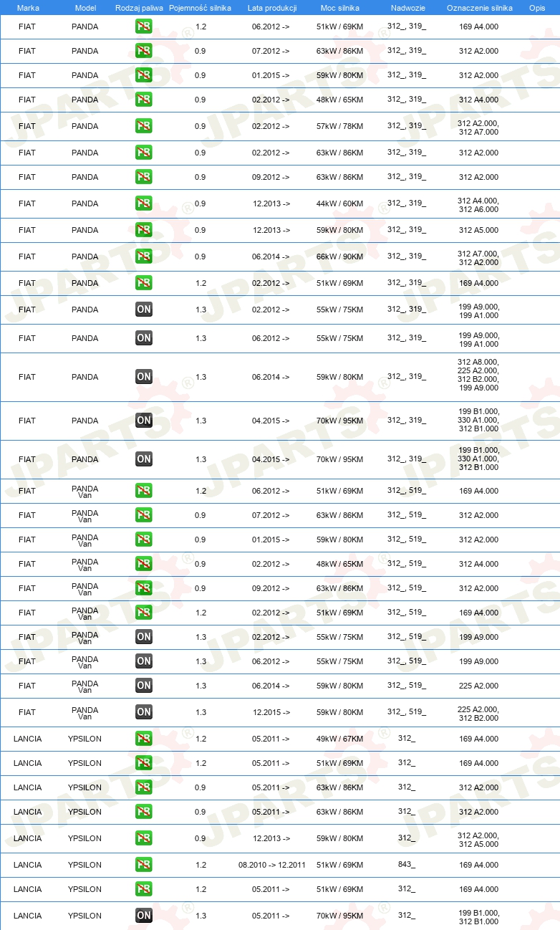The width and height of the screenshot is (560, 930).
Task: Click diesel ON icon of Lancia Ypsilon 70kW row
Action: coord(144,916)
